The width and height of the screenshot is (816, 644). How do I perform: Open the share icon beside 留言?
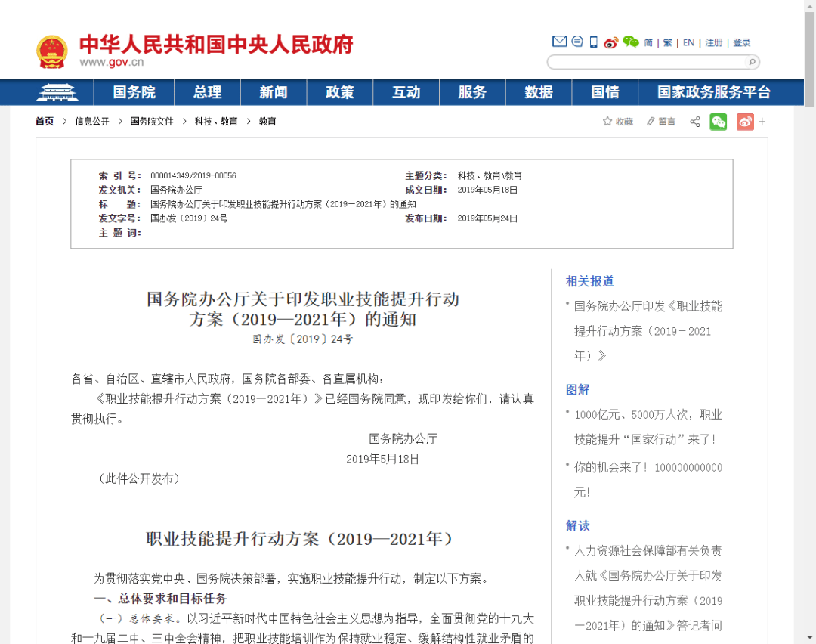pos(695,122)
